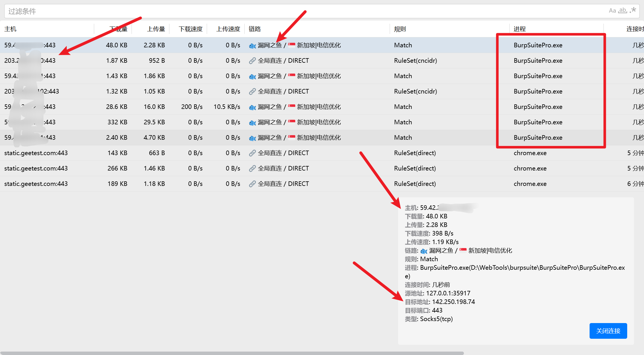The image size is (644, 355).
Task: Toggle the match case (Aa) filter option
Action: (612, 11)
